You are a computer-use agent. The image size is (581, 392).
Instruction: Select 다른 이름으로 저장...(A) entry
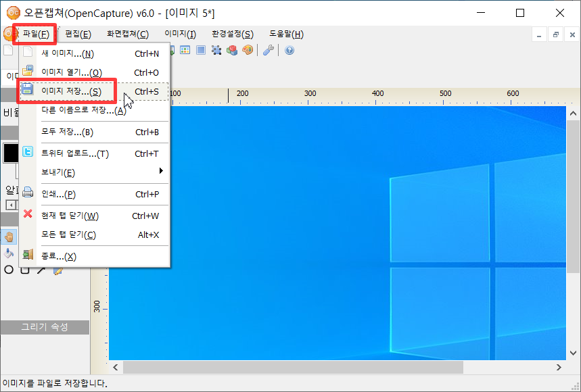(95, 110)
